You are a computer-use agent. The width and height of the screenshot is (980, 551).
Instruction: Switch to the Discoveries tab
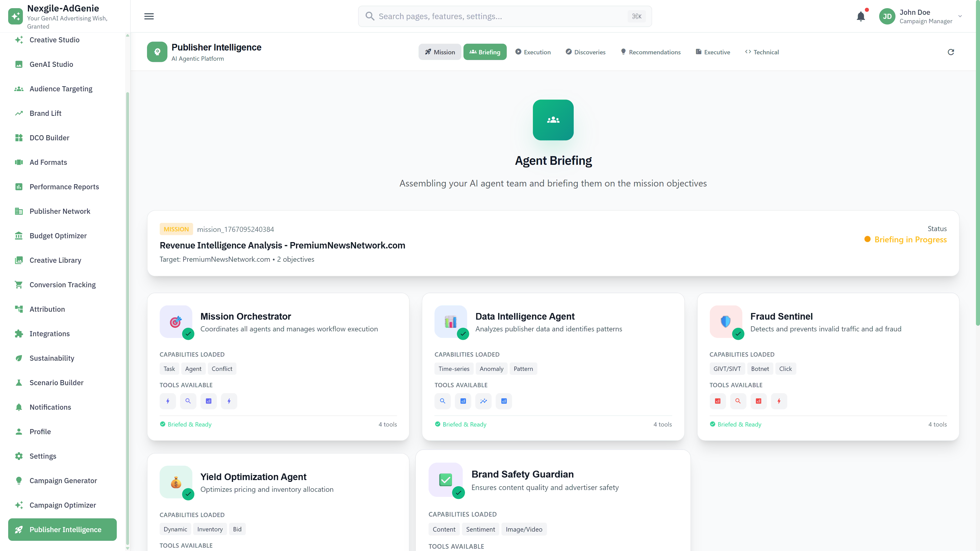pos(585,52)
